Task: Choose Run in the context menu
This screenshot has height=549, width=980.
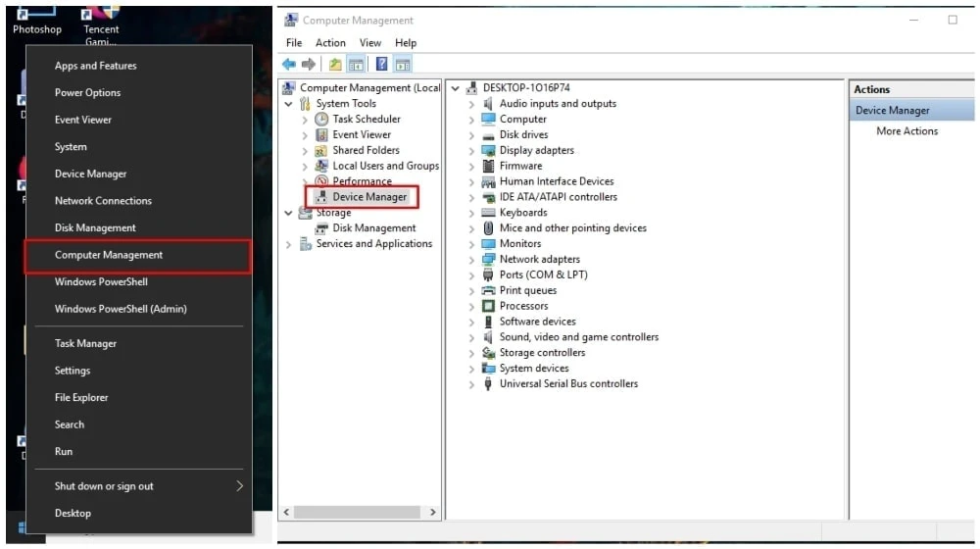Action: [139, 452]
